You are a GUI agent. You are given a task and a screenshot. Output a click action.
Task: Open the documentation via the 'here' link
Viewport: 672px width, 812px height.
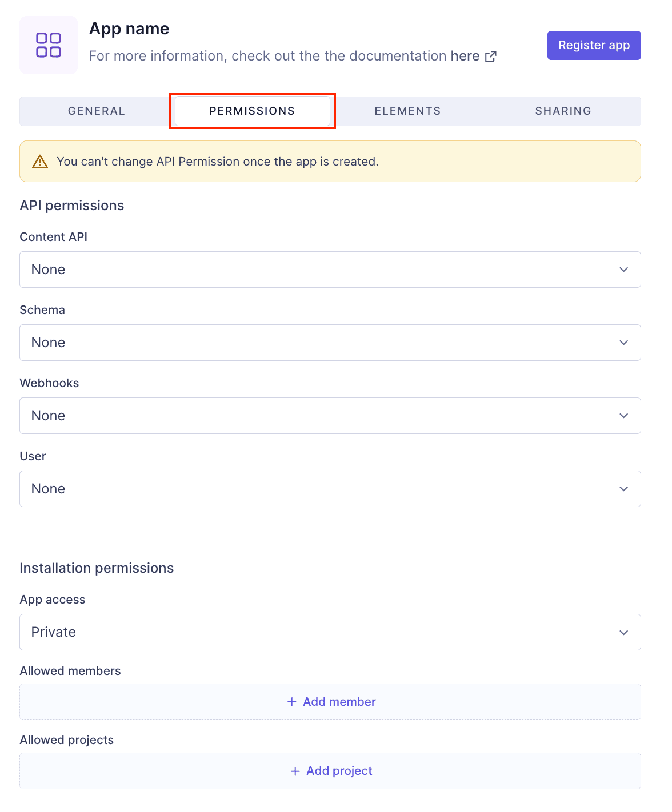(x=465, y=56)
